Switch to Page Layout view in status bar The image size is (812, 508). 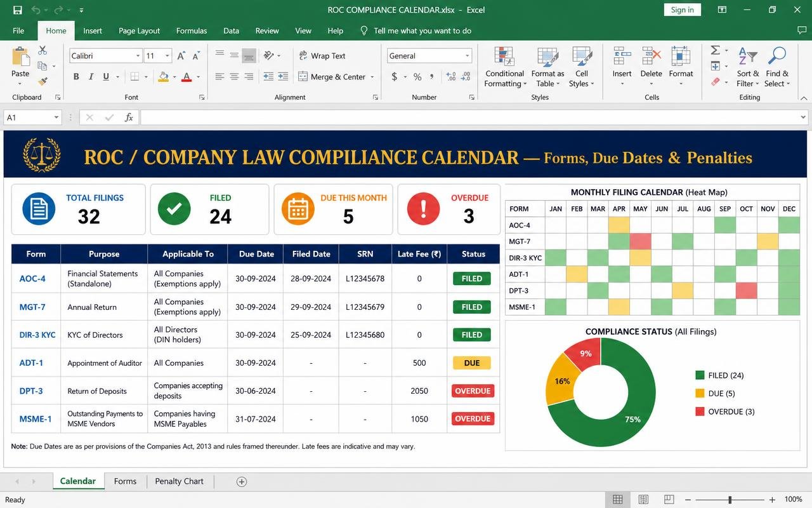[643, 500]
